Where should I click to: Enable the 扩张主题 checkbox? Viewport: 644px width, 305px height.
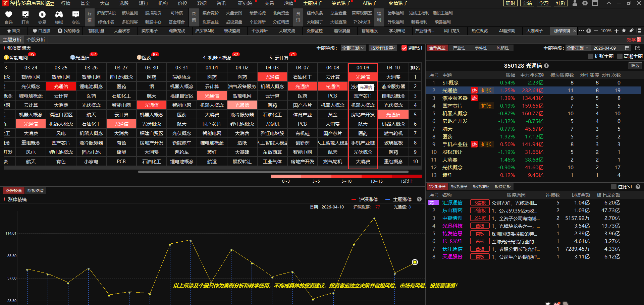(x=591, y=57)
